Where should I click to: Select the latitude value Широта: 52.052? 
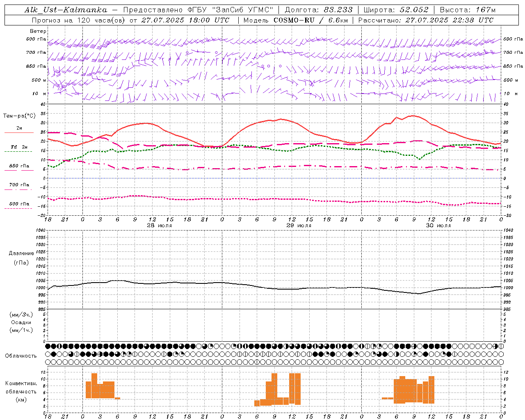[396, 10]
